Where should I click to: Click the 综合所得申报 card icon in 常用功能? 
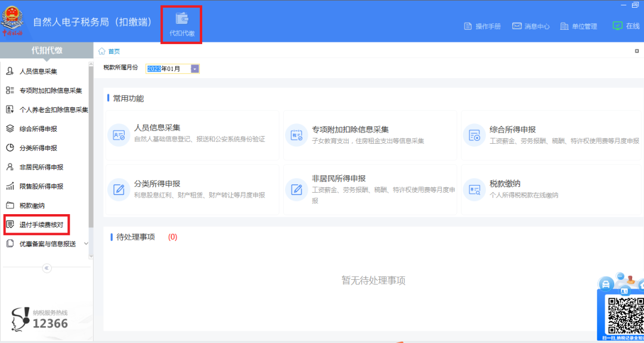click(x=475, y=135)
